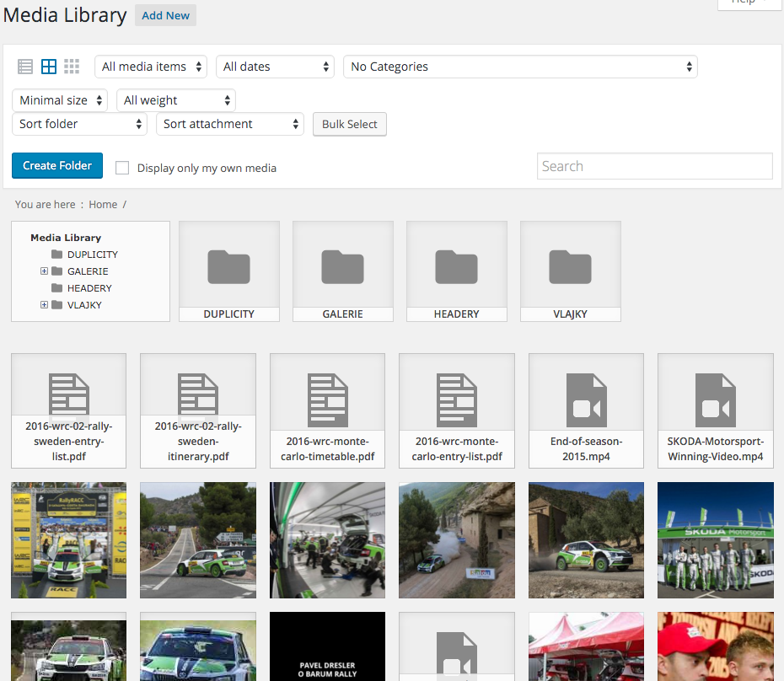
Task: Open the All media items dropdown
Action: (151, 67)
